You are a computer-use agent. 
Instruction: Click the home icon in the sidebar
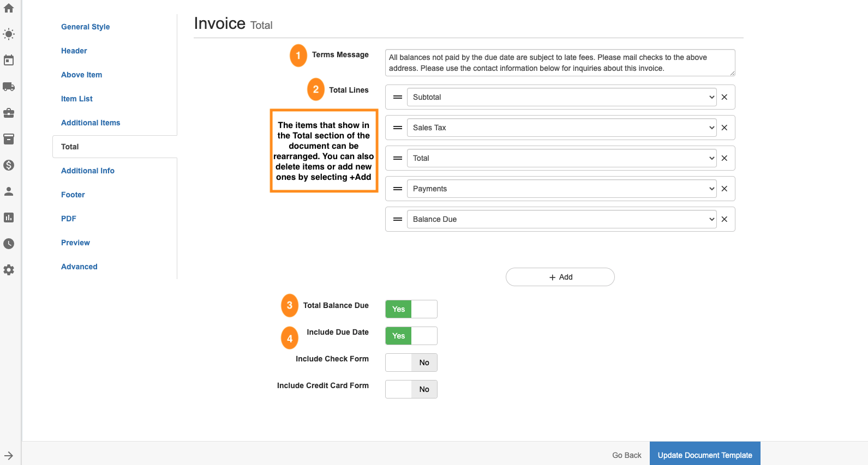pos(9,8)
